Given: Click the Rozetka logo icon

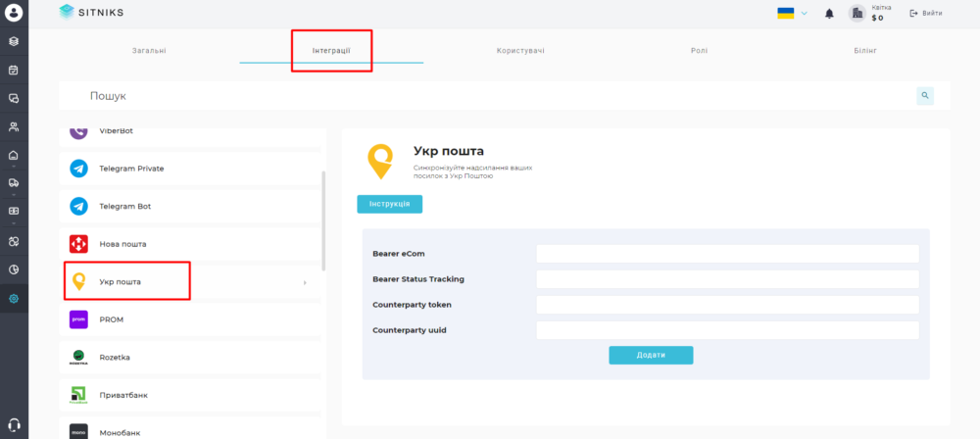Looking at the screenshot, I should pos(78,357).
